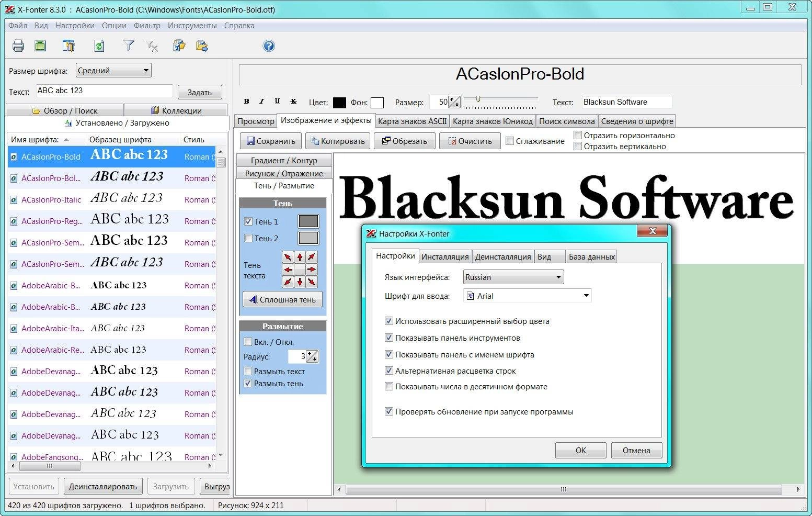Click Отмена in the settings dialog
The width and height of the screenshot is (812, 516).
point(636,450)
